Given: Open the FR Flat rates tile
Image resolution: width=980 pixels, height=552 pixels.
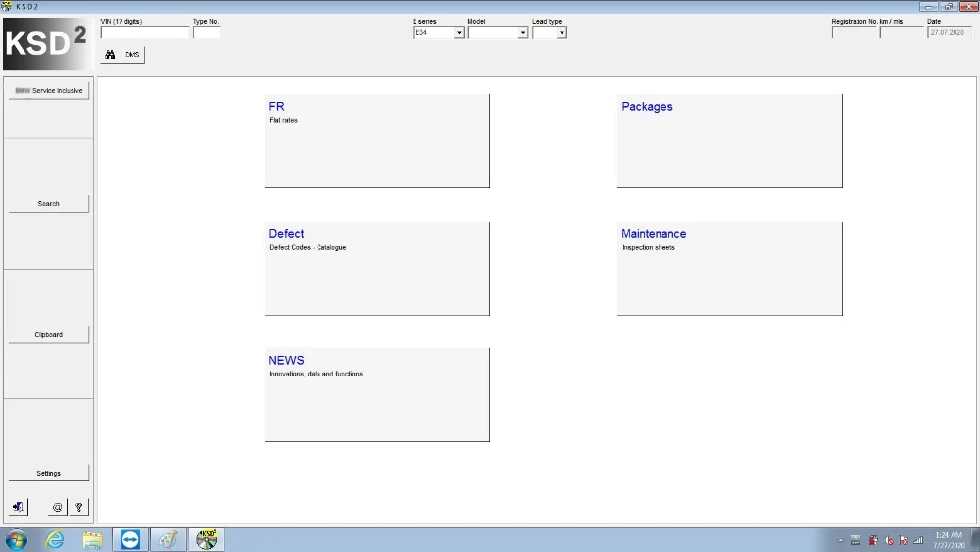Looking at the screenshot, I should 377,140.
